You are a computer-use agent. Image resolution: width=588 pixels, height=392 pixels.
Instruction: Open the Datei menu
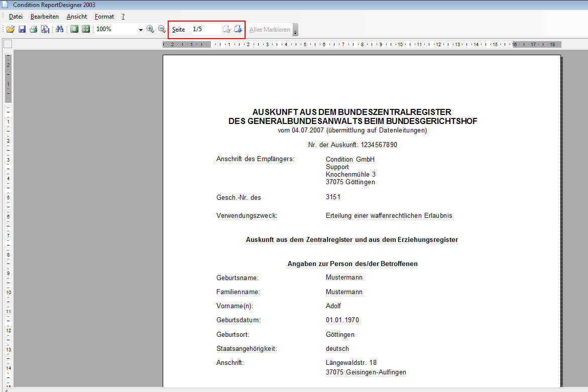16,17
